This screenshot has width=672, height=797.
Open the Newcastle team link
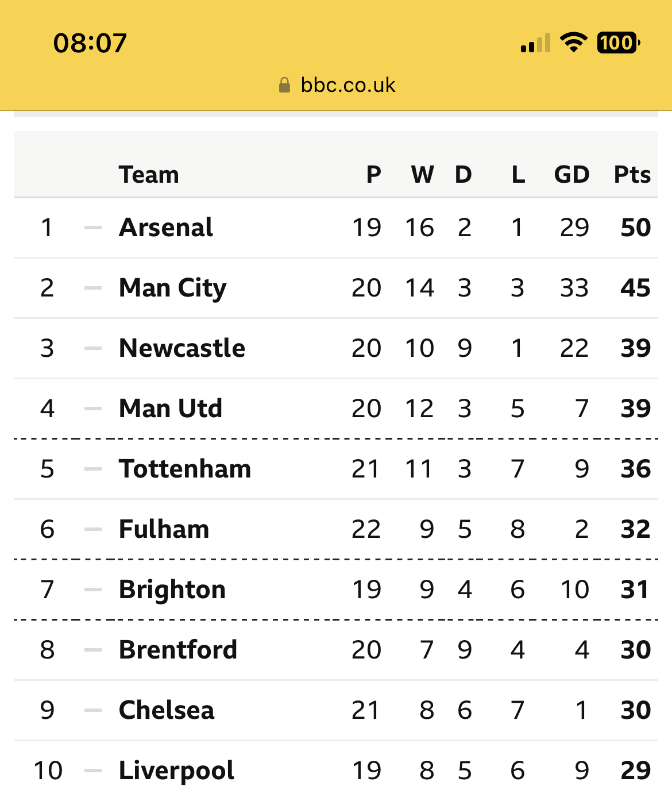(x=182, y=348)
